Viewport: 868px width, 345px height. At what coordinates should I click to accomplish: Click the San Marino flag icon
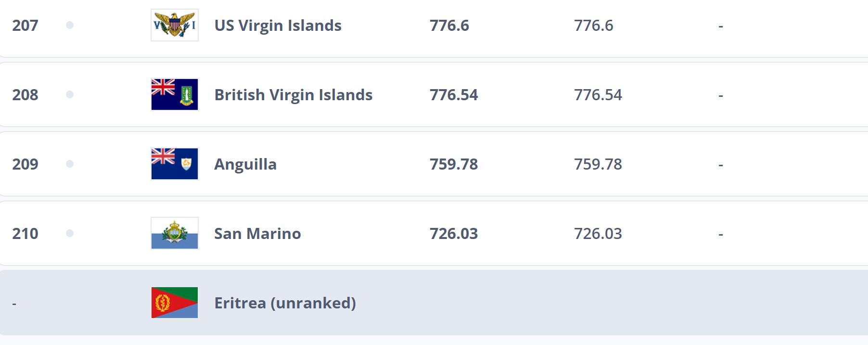pyautogui.click(x=174, y=233)
